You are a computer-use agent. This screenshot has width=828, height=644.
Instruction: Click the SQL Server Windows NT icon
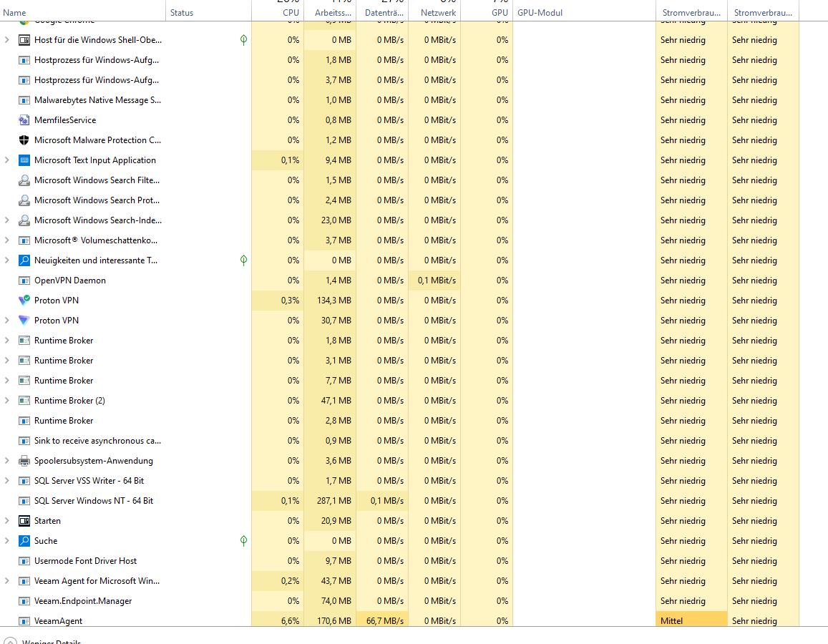[24, 501]
